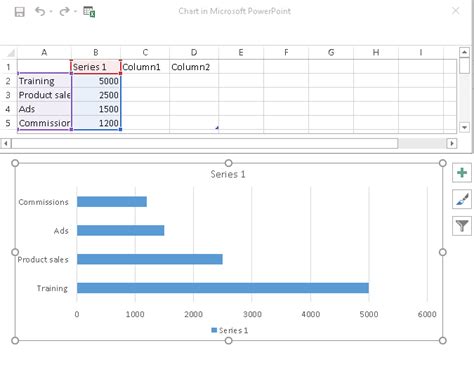Select row 2 header
The width and height of the screenshot is (474, 369).
[x=8, y=81]
